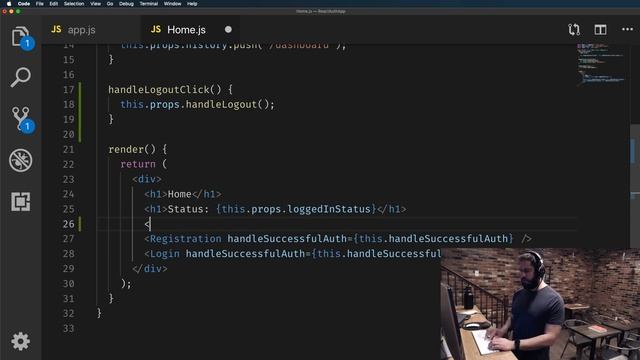Switch to the Home.js tab
The height and width of the screenshot is (360, 640).
(178, 30)
